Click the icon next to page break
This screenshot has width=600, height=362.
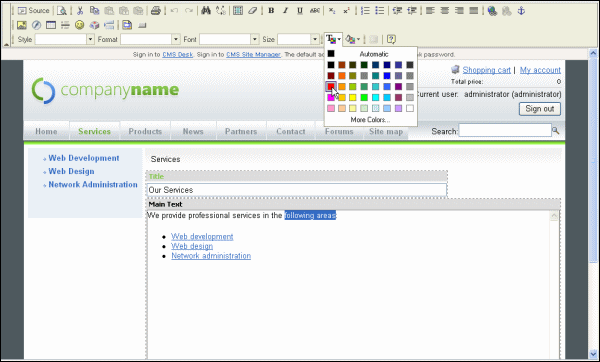127,25
